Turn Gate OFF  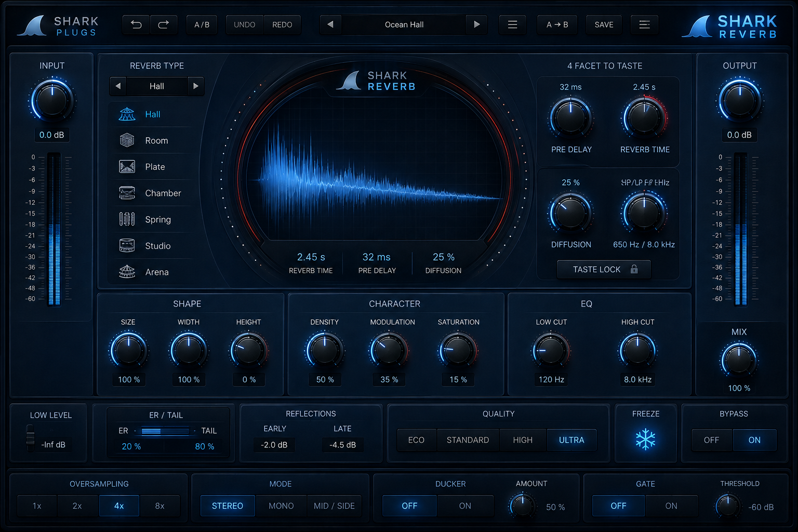click(618, 506)
